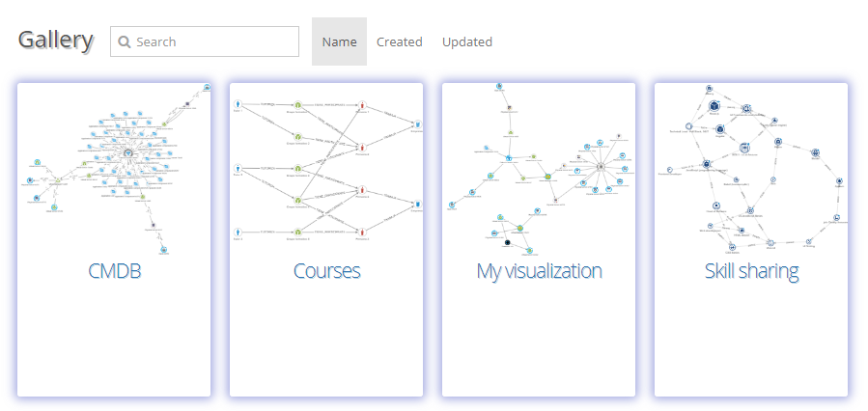The height and width of the screenshot is (411, 868).
Task: Select the Courses graph preview thumbnail
Action: [x=326, y=169]
